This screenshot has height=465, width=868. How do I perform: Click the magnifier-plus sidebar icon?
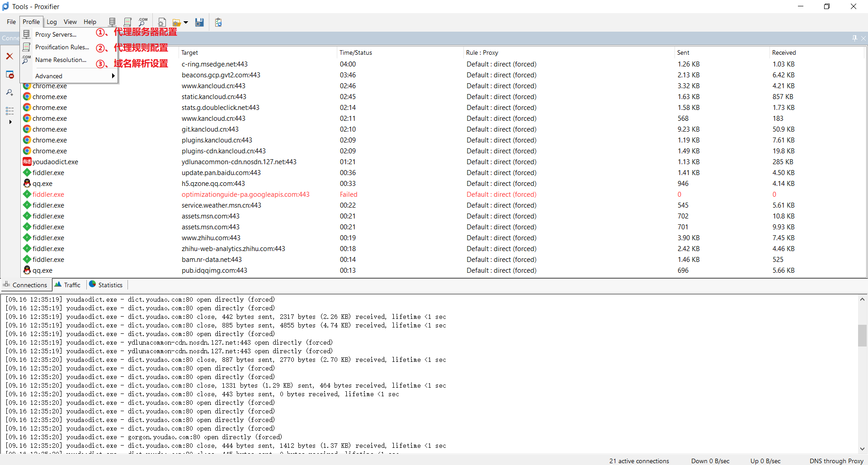(x=9, y=93)
